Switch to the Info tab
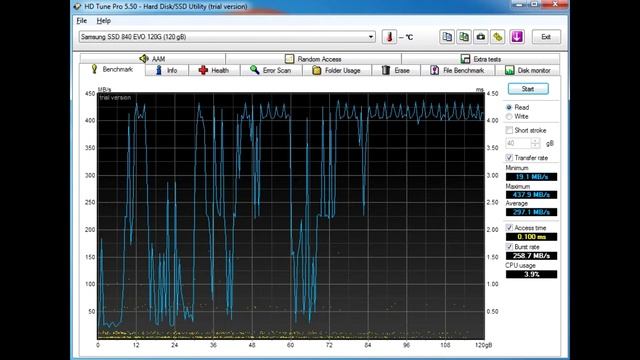Viewport: 640px width, 360px height. 167,70
